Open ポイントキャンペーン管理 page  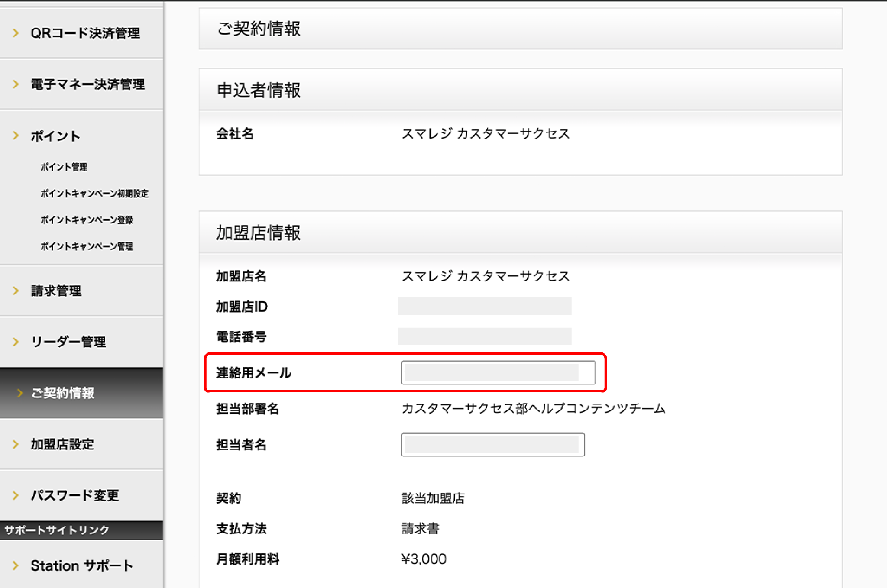point(87,246)
